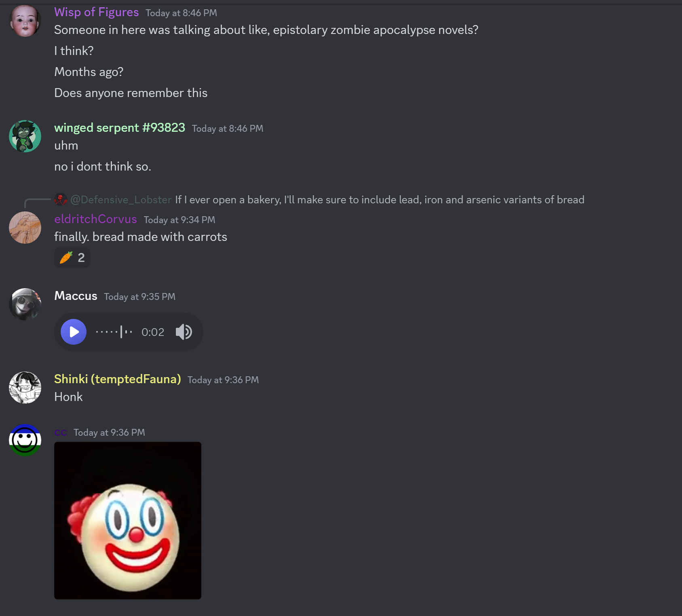The image size is (682, 616).
Task: Open Wisp of Figures' avatar profile
Action: coord(25,21)
